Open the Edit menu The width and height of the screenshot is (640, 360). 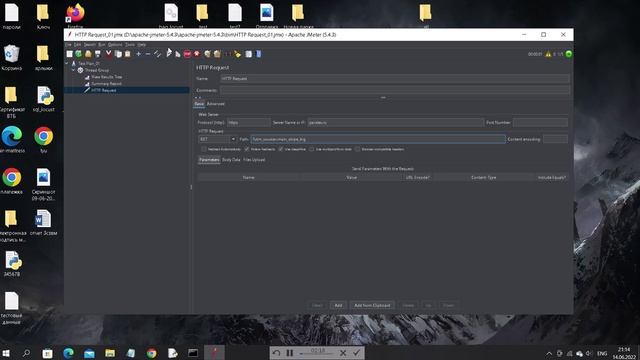click(x=77, y=44)
